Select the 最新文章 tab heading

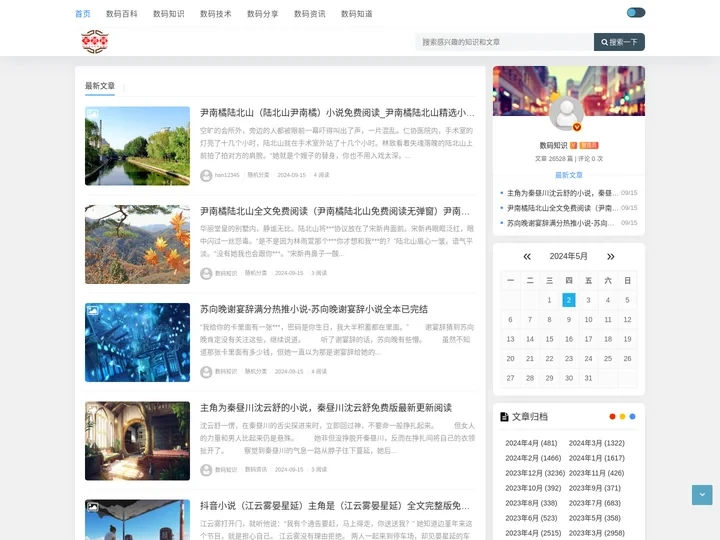click(100, 86)
